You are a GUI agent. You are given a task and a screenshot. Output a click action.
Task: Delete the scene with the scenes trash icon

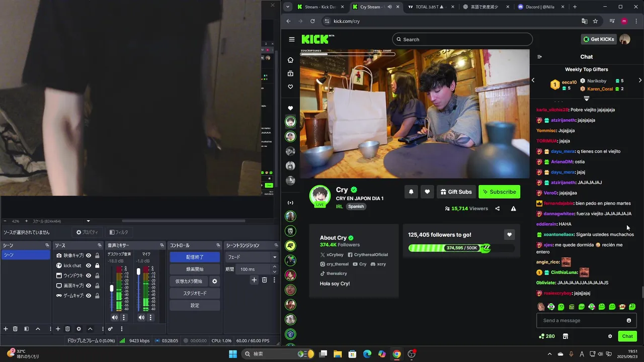point(15,329)
